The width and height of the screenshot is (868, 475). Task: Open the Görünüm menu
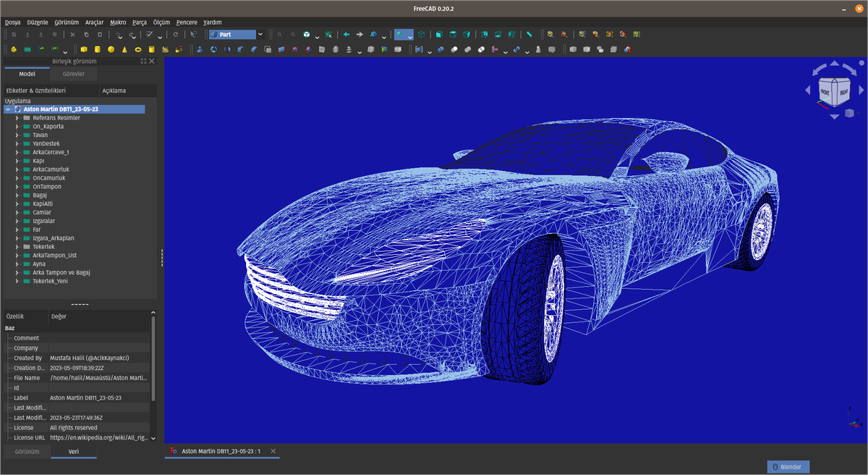67,22
